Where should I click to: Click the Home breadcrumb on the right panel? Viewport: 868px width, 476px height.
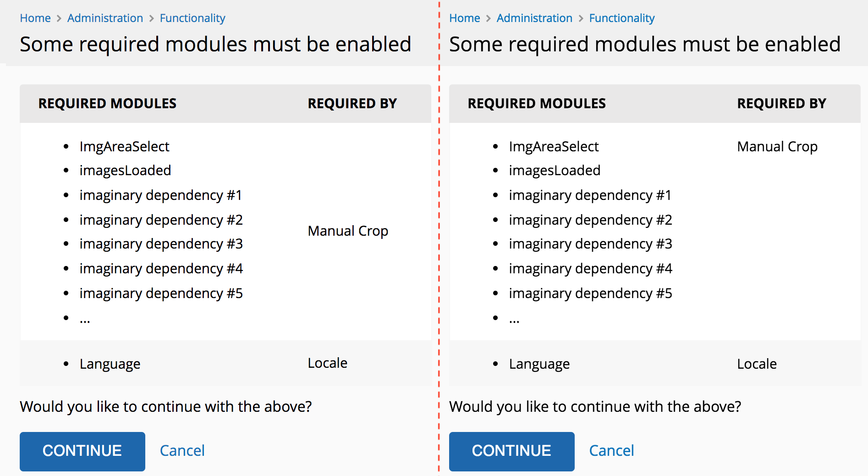tap(465, 18)
